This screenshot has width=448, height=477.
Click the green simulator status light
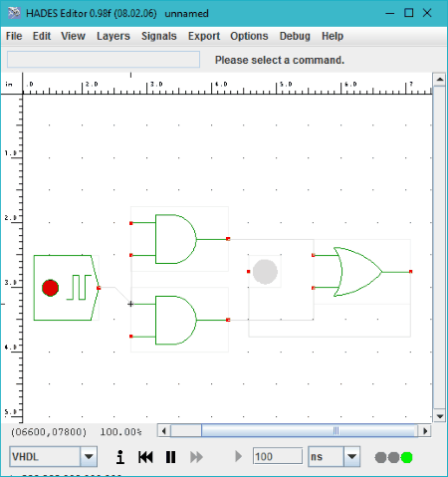tap(406, 457)
